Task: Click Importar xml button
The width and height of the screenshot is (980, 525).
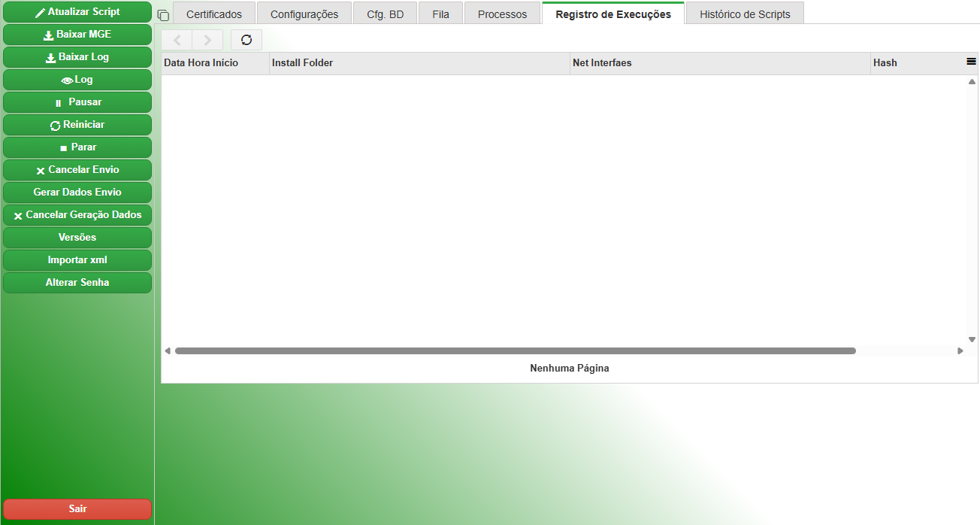Action: (x=77, y=260)
